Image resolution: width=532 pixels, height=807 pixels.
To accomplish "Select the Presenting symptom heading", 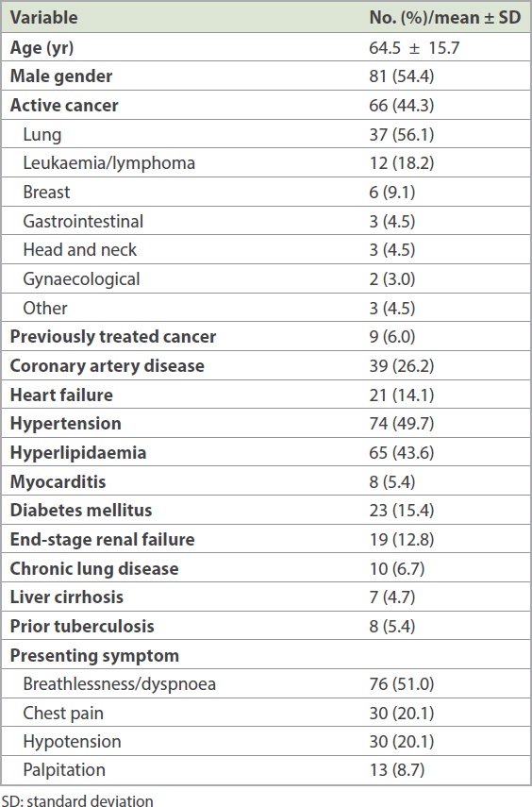I will [x=94, y=656].
